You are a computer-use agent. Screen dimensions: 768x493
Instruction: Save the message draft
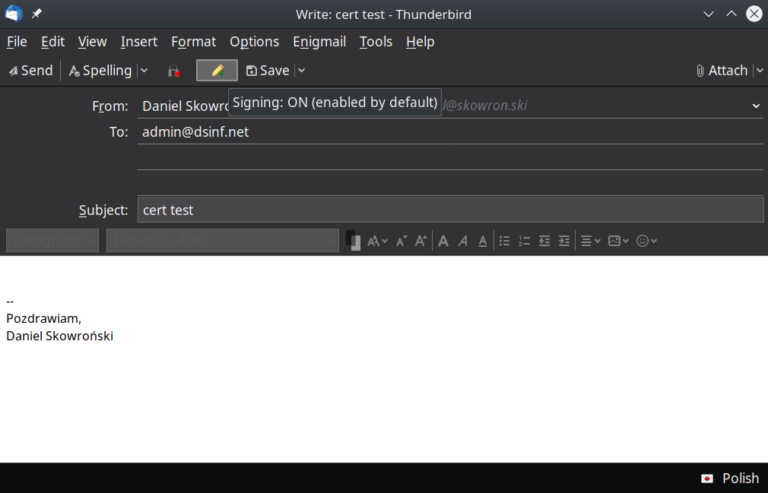tap(267, 70)
